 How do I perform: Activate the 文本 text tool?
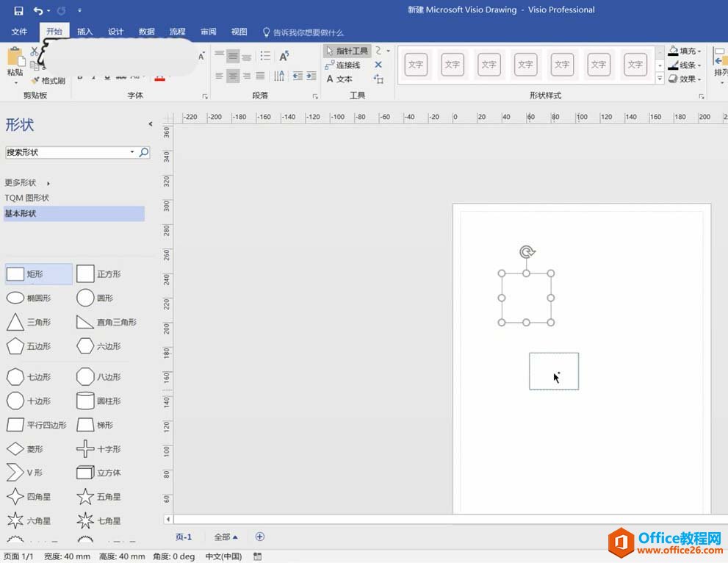[342, 79]
